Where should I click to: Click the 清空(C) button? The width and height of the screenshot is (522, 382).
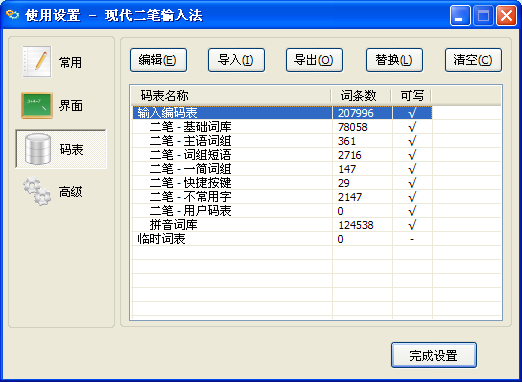pyautogui.click(x=473, y=60)
